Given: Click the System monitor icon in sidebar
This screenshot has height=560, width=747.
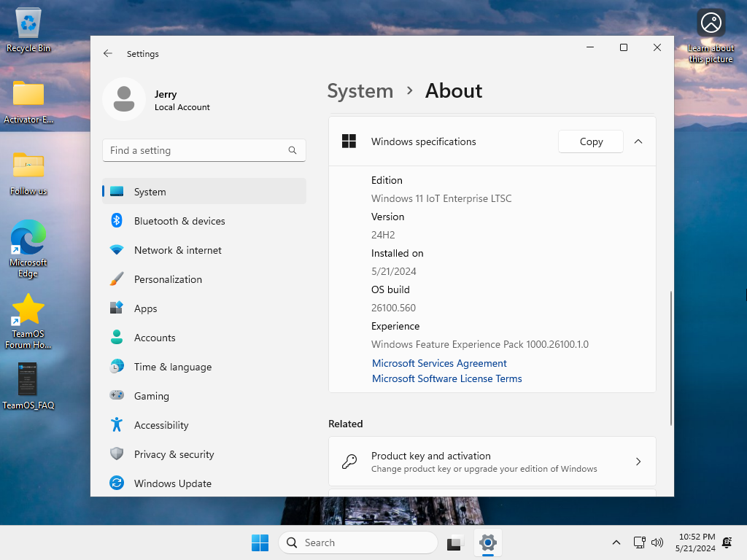Looking at the screenshot, I should [x=117, y=192].
